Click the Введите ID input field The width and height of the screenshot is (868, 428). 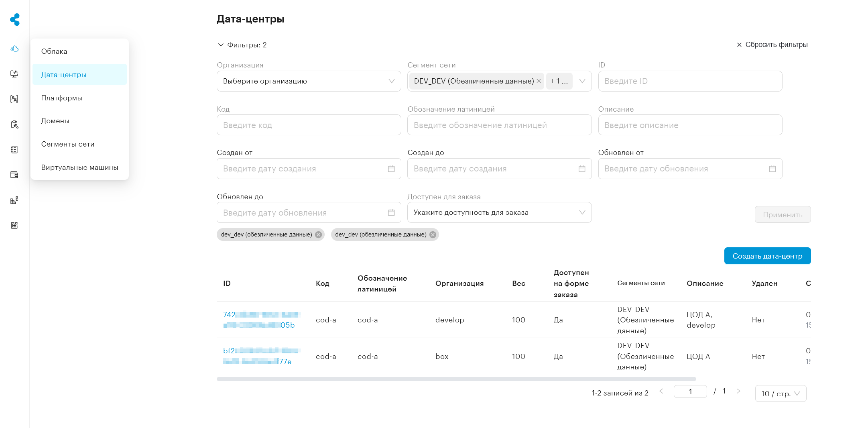(x=690, y=81)
